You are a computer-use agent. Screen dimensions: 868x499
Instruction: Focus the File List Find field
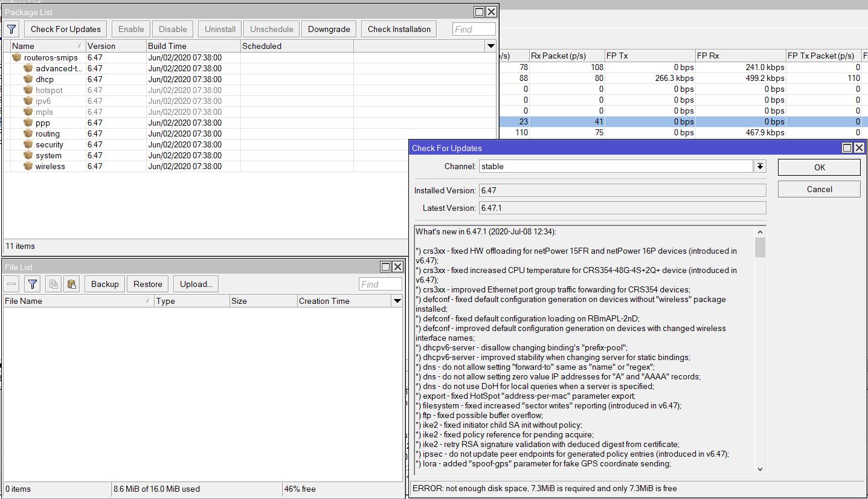381,284
